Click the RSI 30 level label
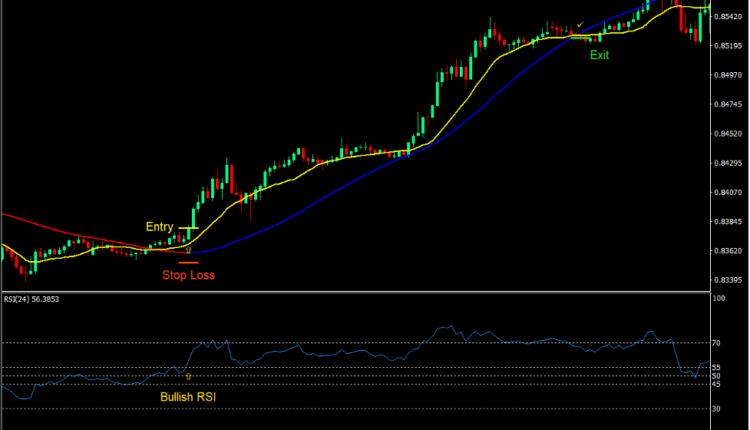This screenshot has width=750, height=430. pyautogui.click(x=717, y=409)
